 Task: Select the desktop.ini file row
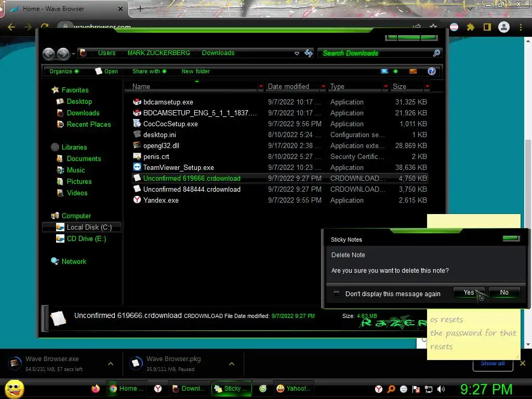click(x=280, y=135)
